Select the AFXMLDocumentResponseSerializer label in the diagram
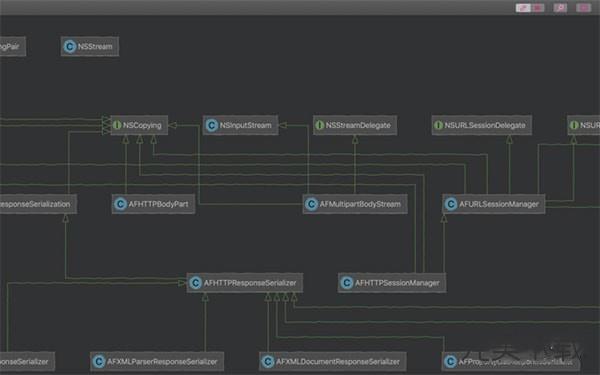 (x=338, y=362)
